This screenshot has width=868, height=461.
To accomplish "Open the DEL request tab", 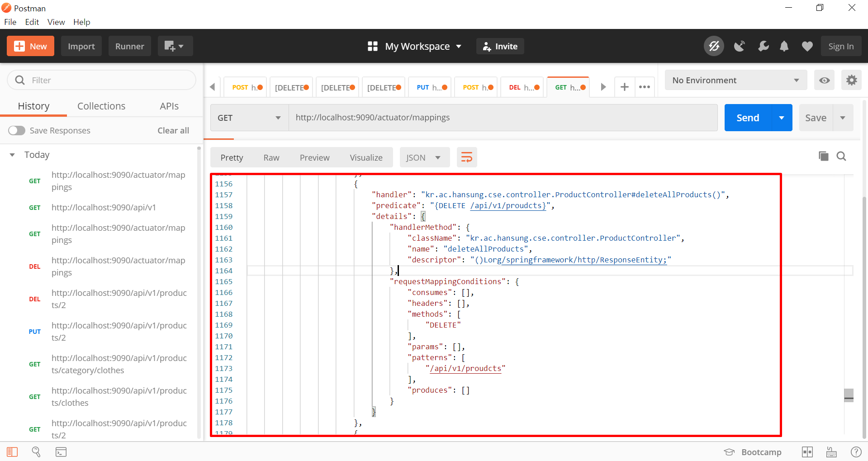I will (522, 87).
